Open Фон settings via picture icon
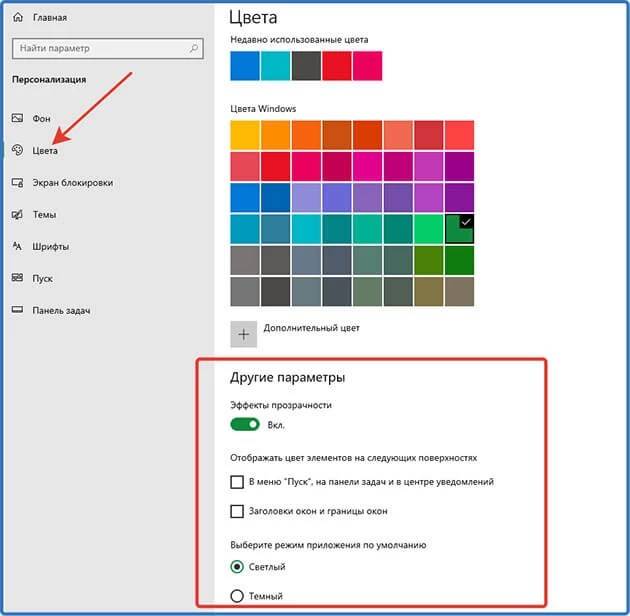The width and height of the screenshot is (630, 616). pos(17,118)
